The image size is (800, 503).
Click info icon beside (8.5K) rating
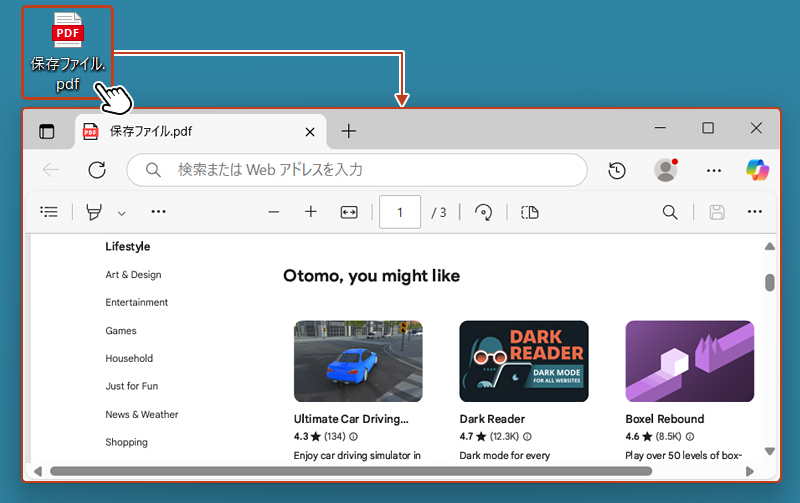pos(690,437)
